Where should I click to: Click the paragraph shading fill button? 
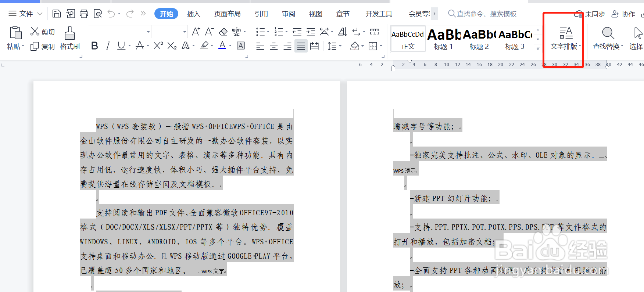354,46
